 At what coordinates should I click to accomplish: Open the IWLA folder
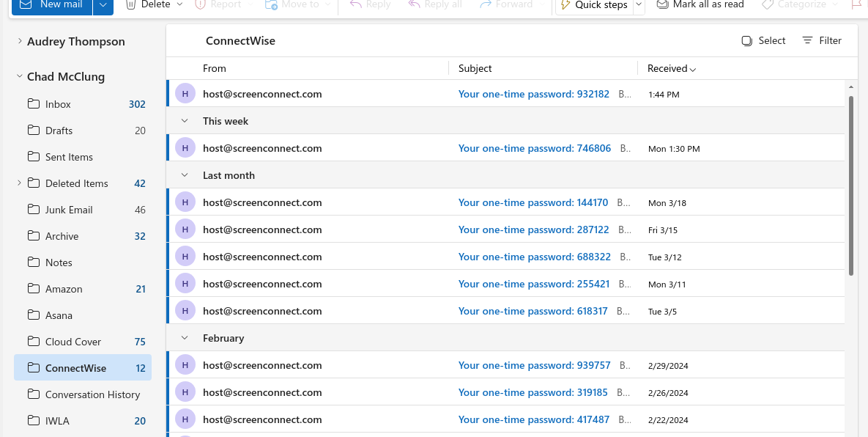pyautogui.click(x=83, y=421)
